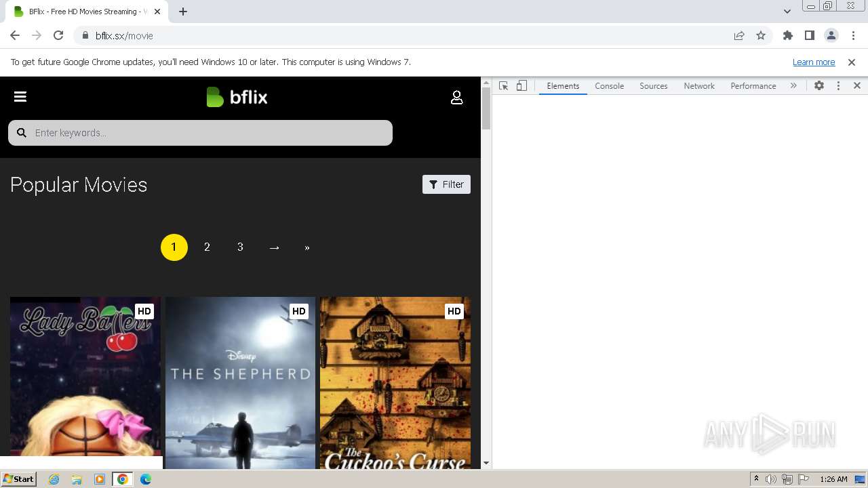Toggle DevTools device toolbar

[x=521, y=86]
